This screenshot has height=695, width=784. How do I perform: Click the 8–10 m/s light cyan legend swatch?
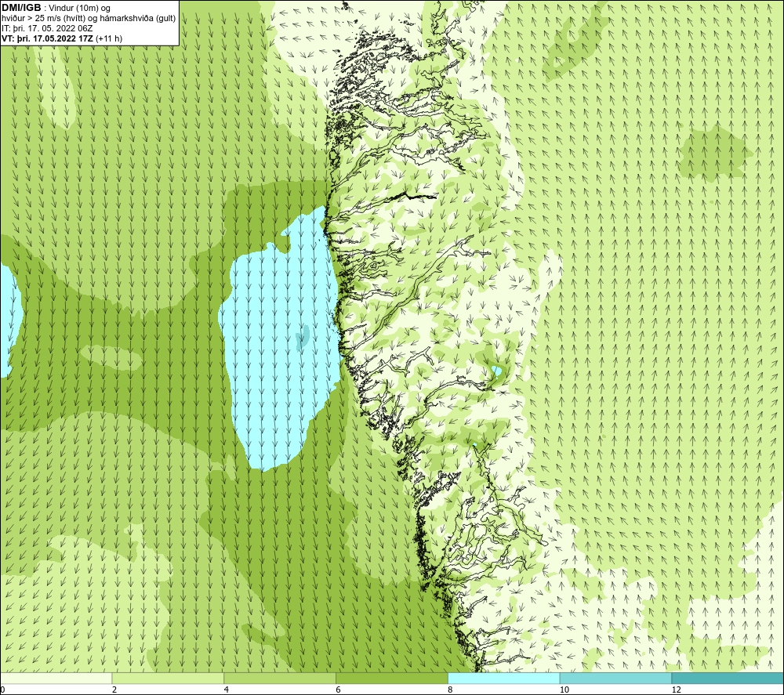click(x=504, y=678)
